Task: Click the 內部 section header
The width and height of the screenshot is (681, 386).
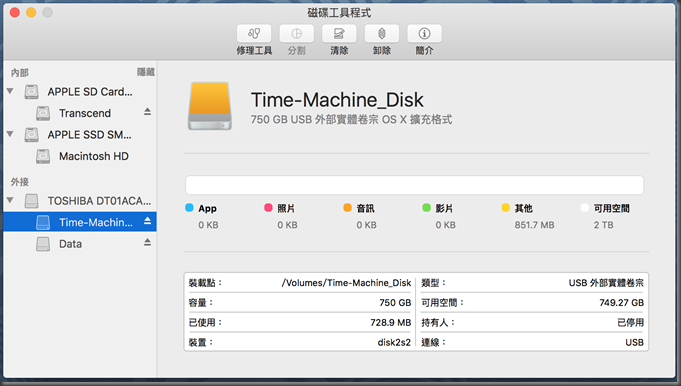Action: (x=20, y=73)
